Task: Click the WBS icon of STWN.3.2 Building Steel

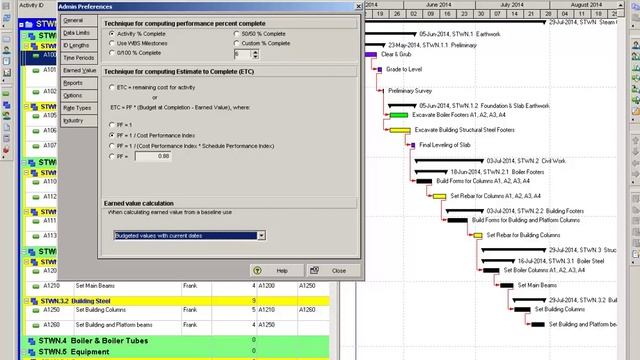Action: 34,301
